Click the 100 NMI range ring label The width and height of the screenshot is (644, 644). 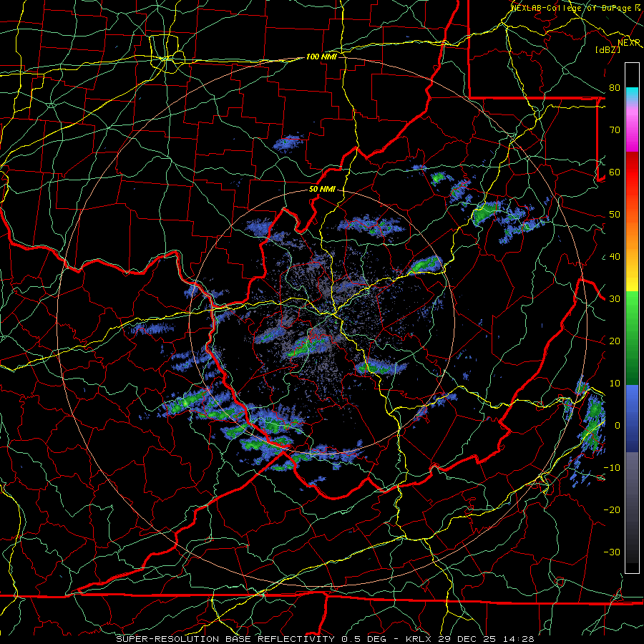321,57
